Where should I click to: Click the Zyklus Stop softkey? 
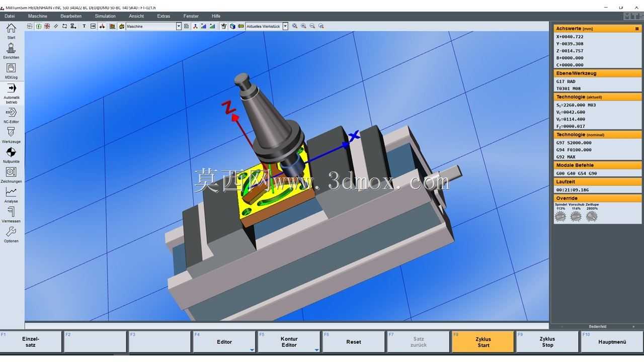coord(547,341)
